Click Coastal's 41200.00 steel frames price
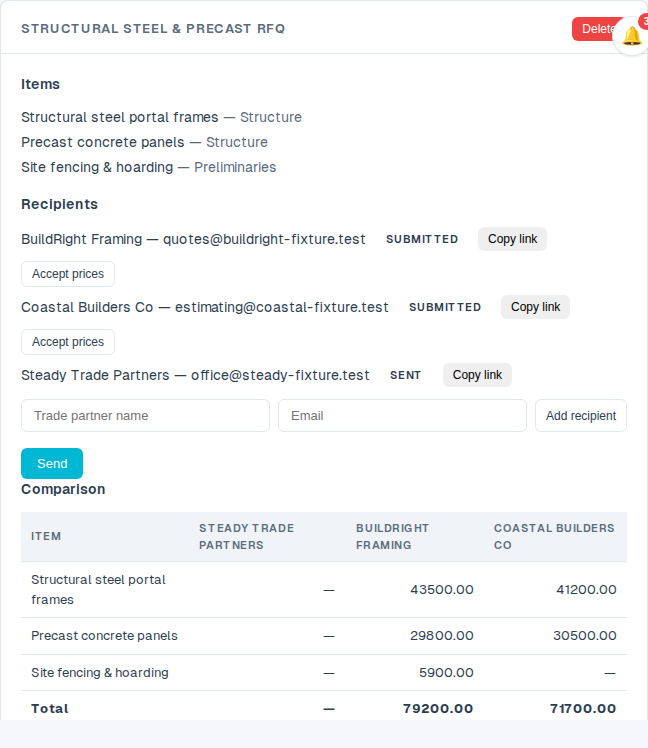The width and height of the screenshot is (648, 748). point(586,590)
